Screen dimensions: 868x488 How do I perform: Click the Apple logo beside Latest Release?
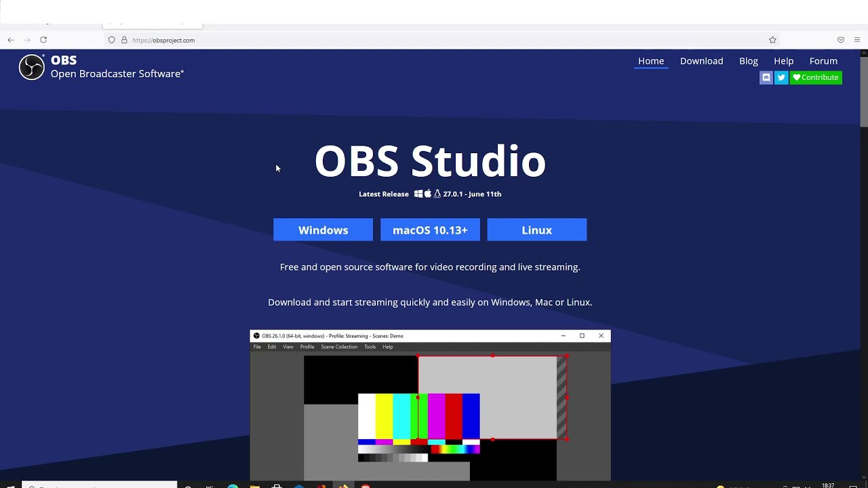(428, 194)
